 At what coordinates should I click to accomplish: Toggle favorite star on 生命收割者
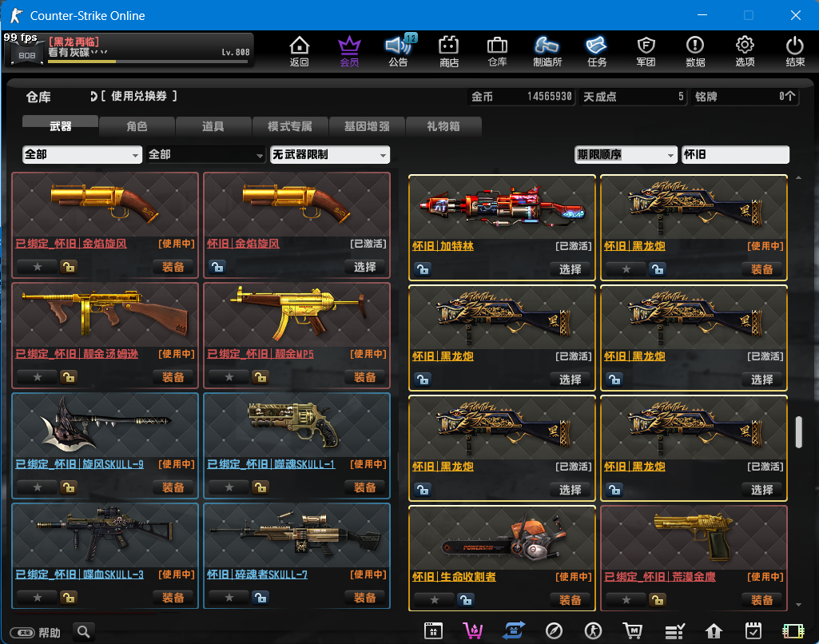(x=434, y=600)
